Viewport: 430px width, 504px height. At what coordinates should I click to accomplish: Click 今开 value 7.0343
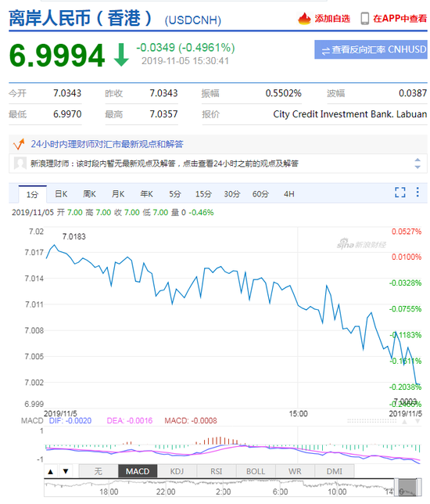(67, 93)
